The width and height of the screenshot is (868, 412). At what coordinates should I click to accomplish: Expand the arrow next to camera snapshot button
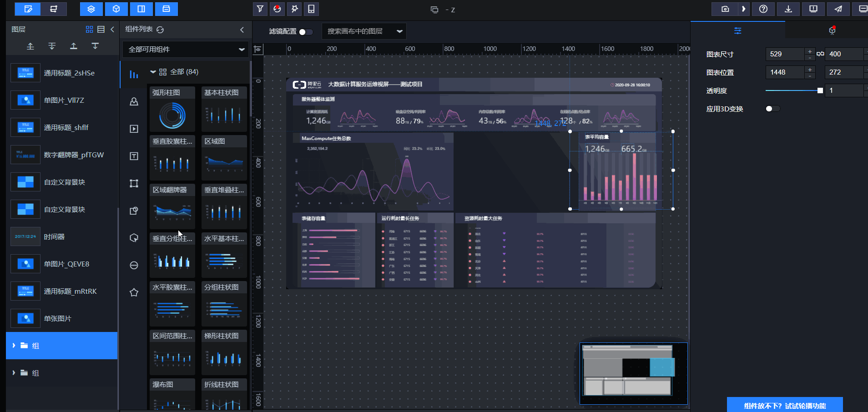coord(744,9)
